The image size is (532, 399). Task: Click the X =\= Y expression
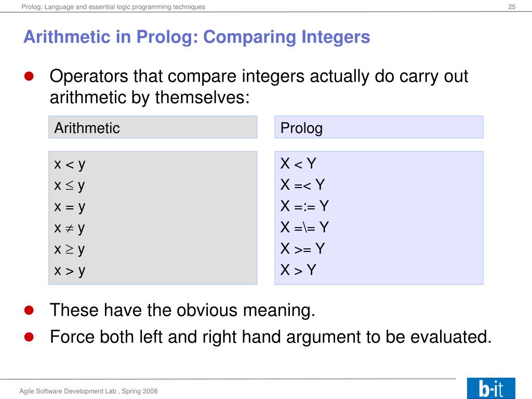pos(304,228)
